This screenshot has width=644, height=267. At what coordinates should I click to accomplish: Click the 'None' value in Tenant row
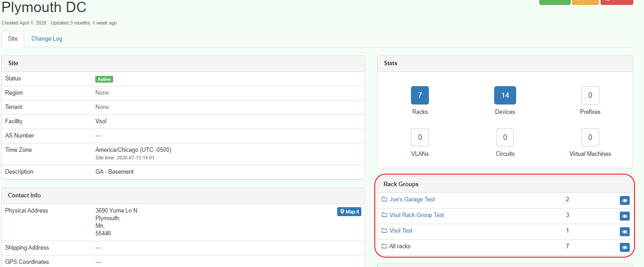[x=102, y=107]
